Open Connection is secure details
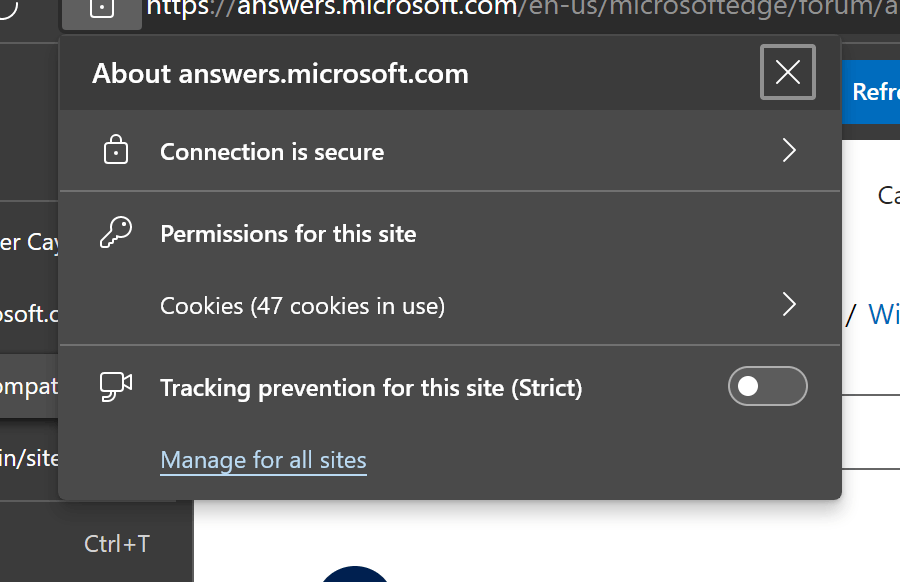900x582 pixels. (272, 152)
